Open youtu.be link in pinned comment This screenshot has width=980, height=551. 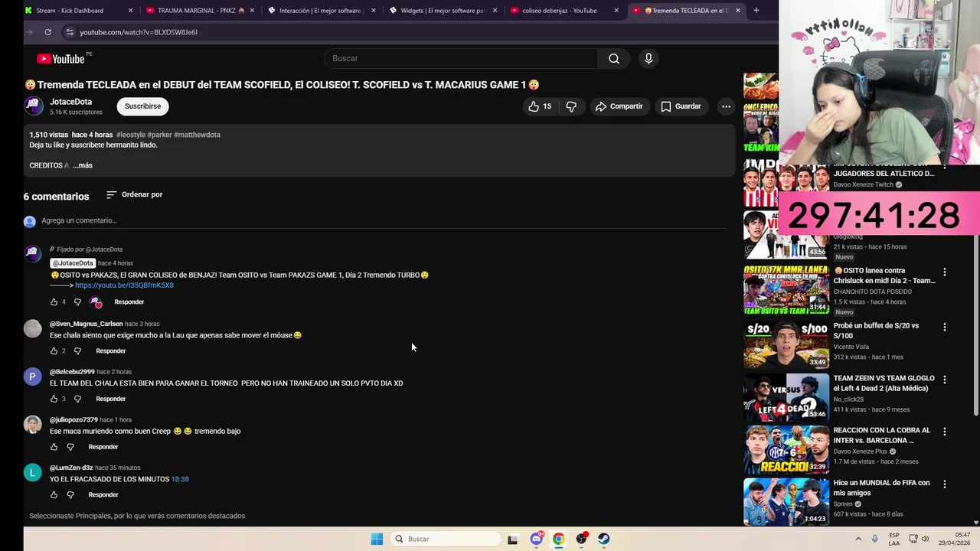point(124,285)
